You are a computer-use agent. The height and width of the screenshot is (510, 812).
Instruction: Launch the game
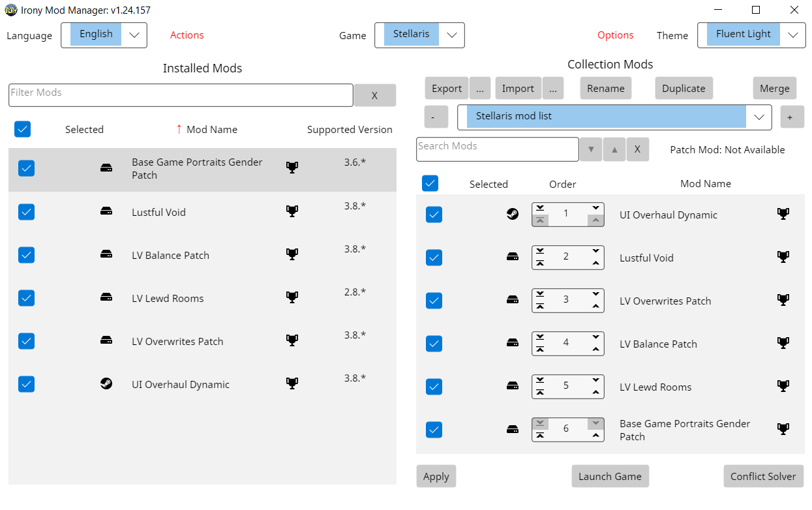coord(610,476)
